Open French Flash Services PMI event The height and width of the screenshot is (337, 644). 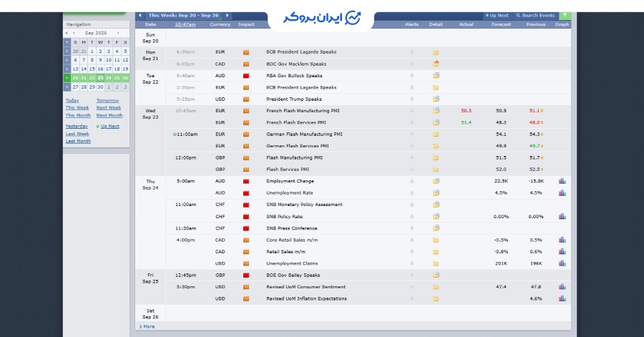tap(296, 122)
